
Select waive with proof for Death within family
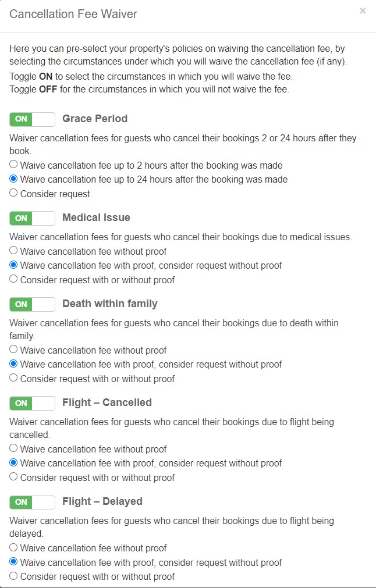[x=12, y=363]
